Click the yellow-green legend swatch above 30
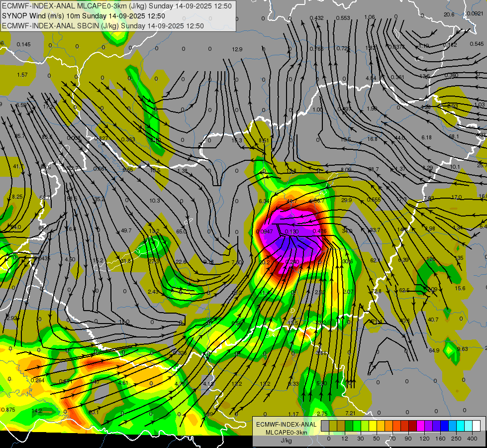The width and height of the screenshot is (487, 448). pos(365,426)
